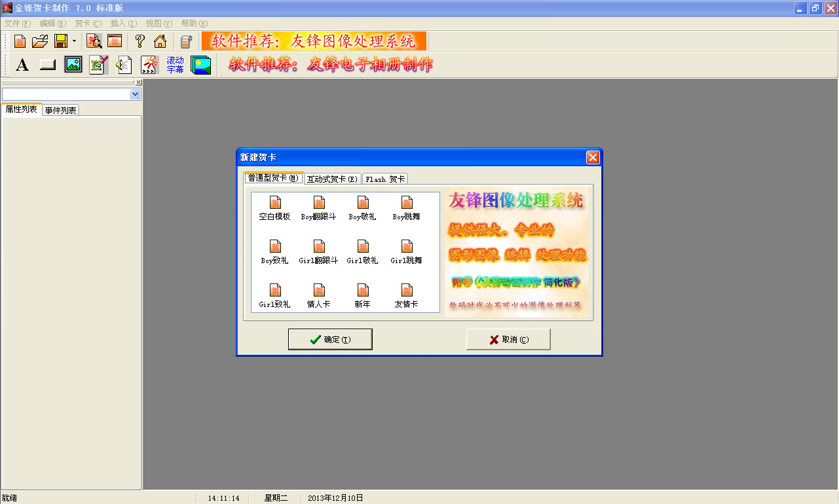Screen dimensions: 839x504
Task: Click the 滚动字幕 scrolling text tool
Action: pos(176,65)
